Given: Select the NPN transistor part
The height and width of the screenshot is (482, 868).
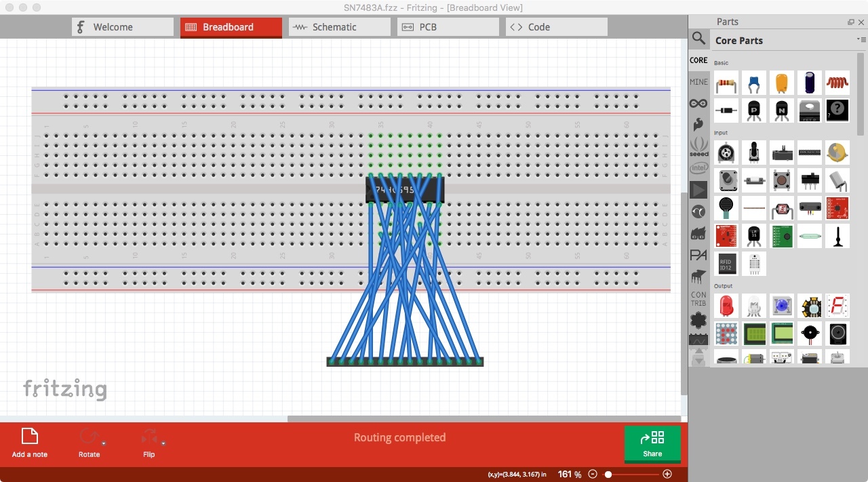Looking at the screenshot, I should 782,111.
